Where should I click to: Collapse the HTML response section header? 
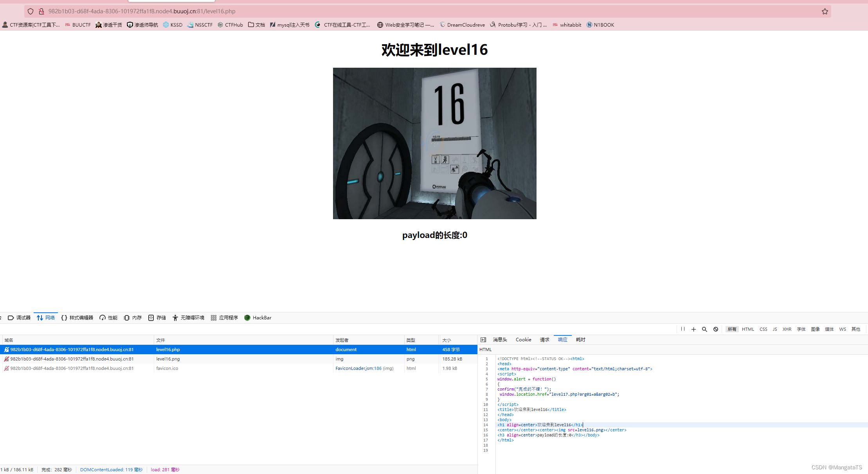tap(673, 350)
